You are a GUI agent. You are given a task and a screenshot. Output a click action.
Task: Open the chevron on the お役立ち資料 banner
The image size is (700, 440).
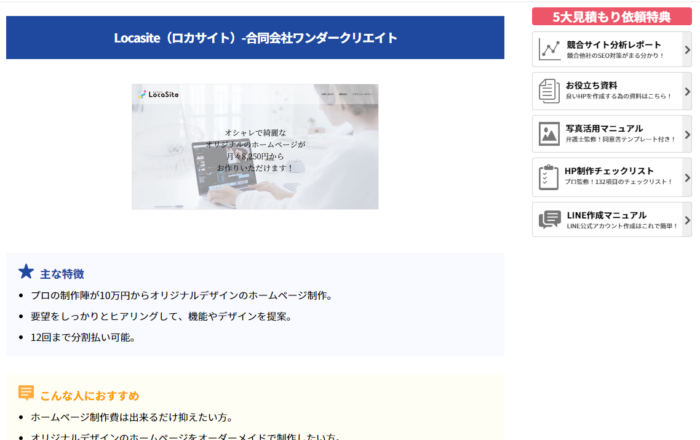coord(686,91)
